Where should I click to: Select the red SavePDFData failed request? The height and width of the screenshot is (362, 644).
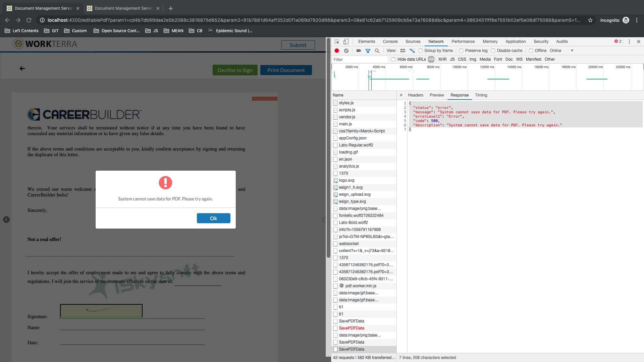(364, 328)
